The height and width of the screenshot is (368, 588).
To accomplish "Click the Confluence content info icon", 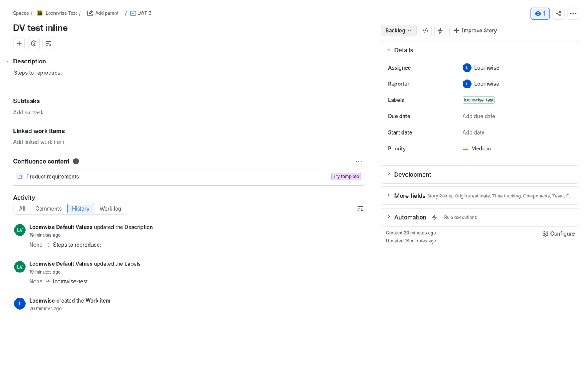I will coord(76,161).
